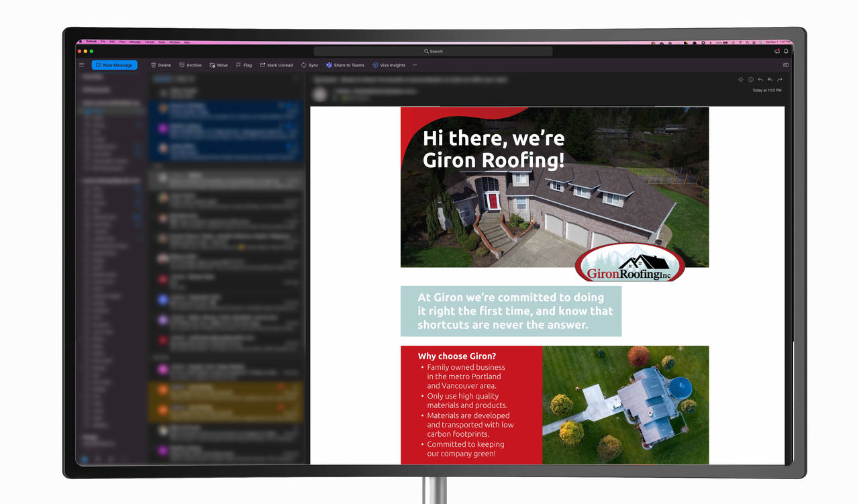Click the New Message button
The height and width of the screenshot is (504, 859).
(115, 65)
